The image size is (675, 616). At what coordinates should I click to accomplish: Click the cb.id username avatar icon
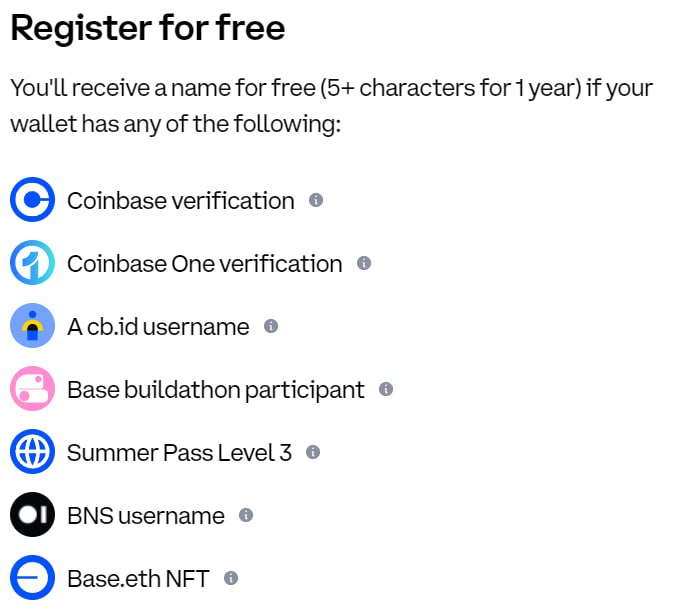(x=32, y=325)
